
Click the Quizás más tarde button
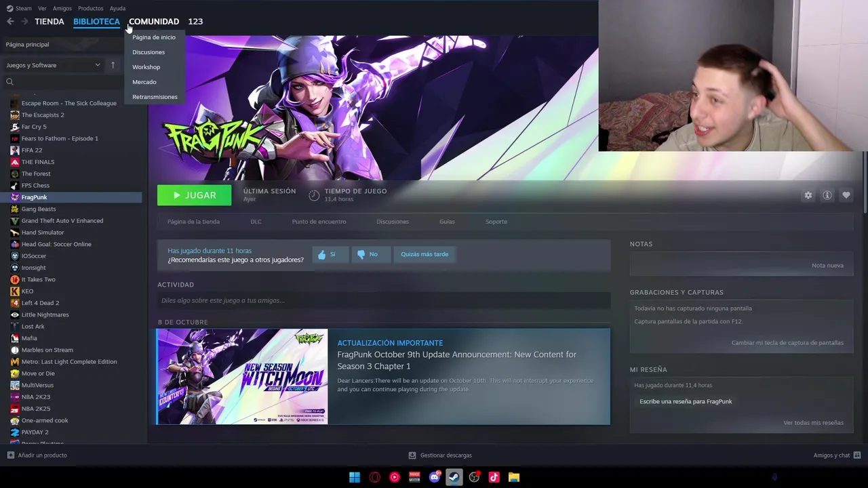click(x=425, y=254)
